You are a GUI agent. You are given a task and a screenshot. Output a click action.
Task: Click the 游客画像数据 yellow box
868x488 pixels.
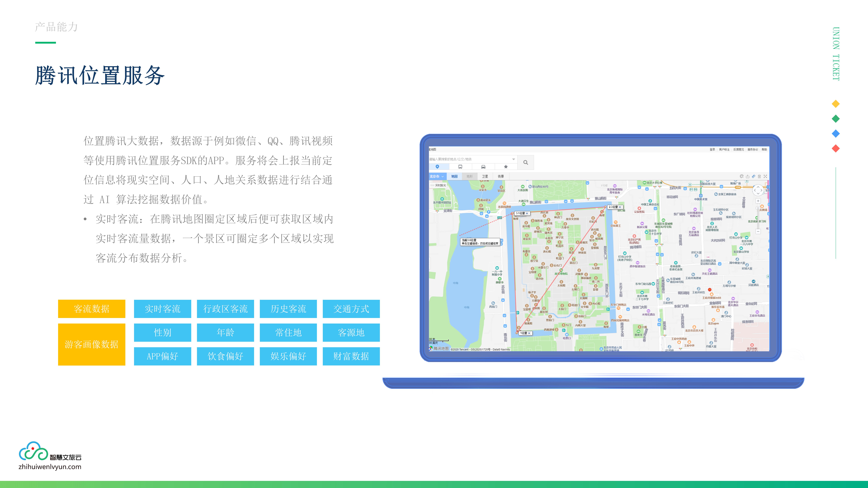pos(92,345)
